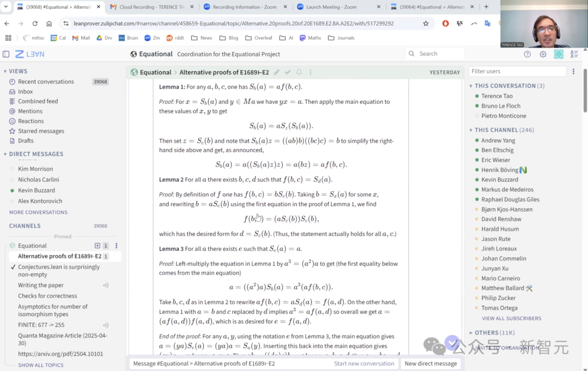This screenshot has width=588, height=371.
Task: Collapse the DIRECT MESSAGES section
Action: click(5, 154)
